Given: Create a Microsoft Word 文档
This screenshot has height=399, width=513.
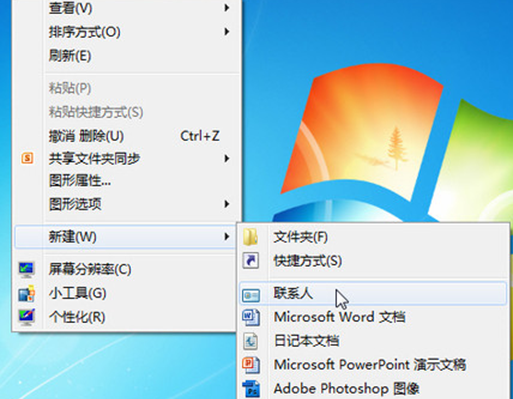Looking at the screenshot, I should pyautogui.click(x=373, y=317).
